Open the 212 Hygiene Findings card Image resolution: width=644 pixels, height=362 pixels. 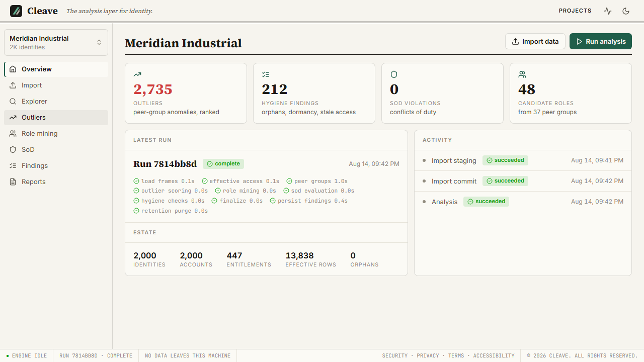point(314,93)
